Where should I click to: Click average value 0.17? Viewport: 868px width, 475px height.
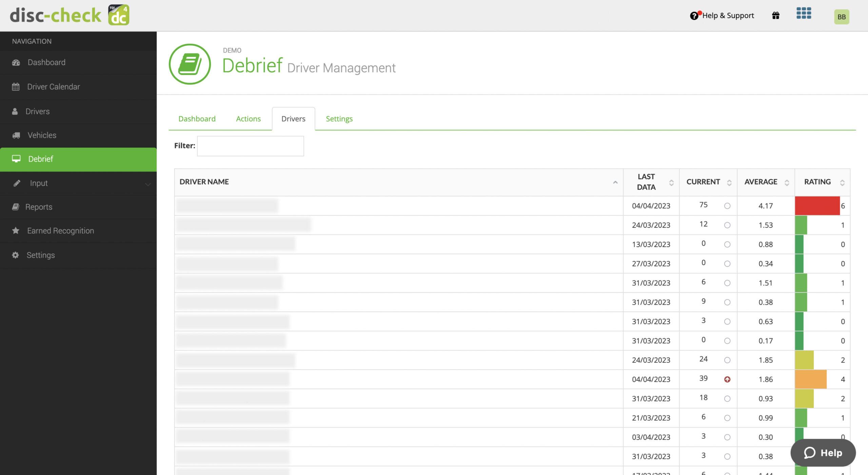click(766, 341)
